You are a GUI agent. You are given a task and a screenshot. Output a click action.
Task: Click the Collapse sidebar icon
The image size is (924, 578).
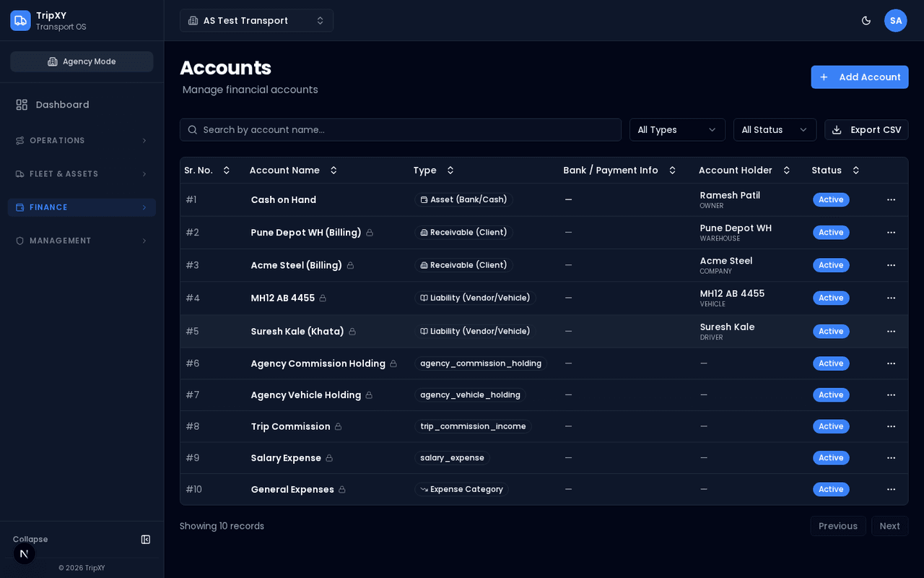(x=146, y=539)
